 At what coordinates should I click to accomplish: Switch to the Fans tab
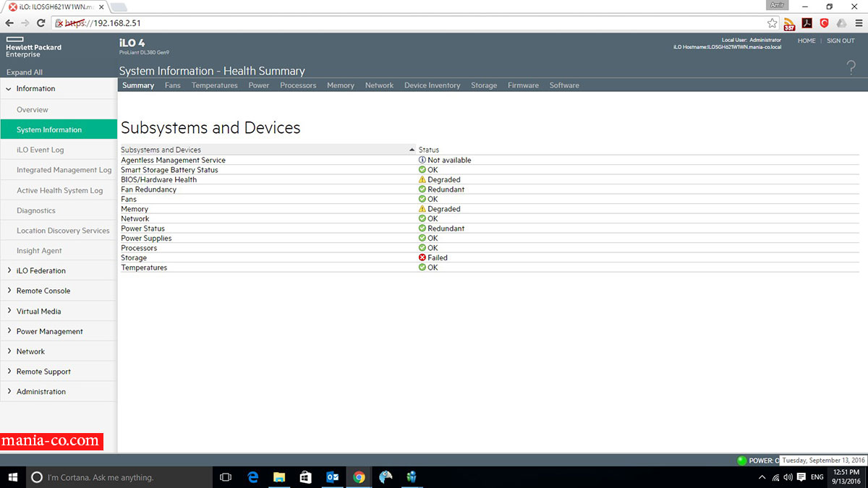click(x=173, y=85)
